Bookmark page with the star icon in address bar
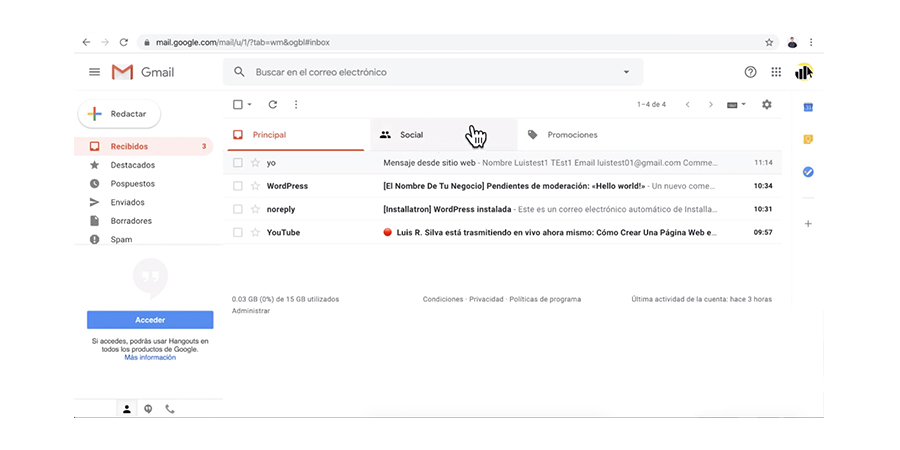 pyautogui.click(x=769, y=42)
